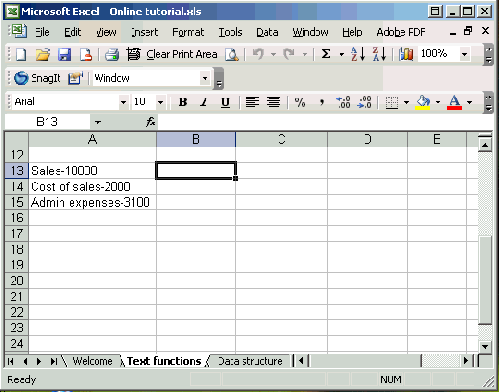Open the font size dropdown
This screenshot has height=392, width=499.
[160, 102]
